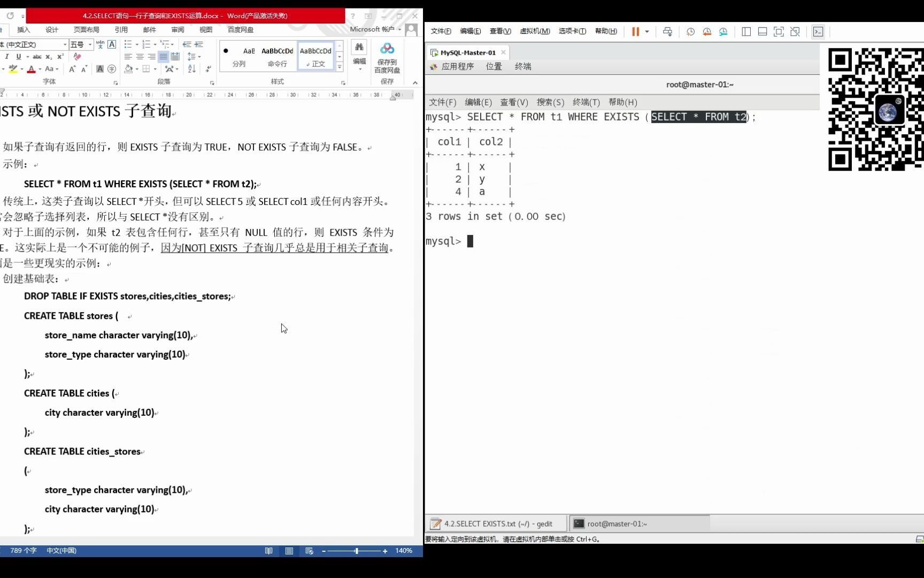Toggle subscript formatting
924x578 pixels.
tap(49, 57)
